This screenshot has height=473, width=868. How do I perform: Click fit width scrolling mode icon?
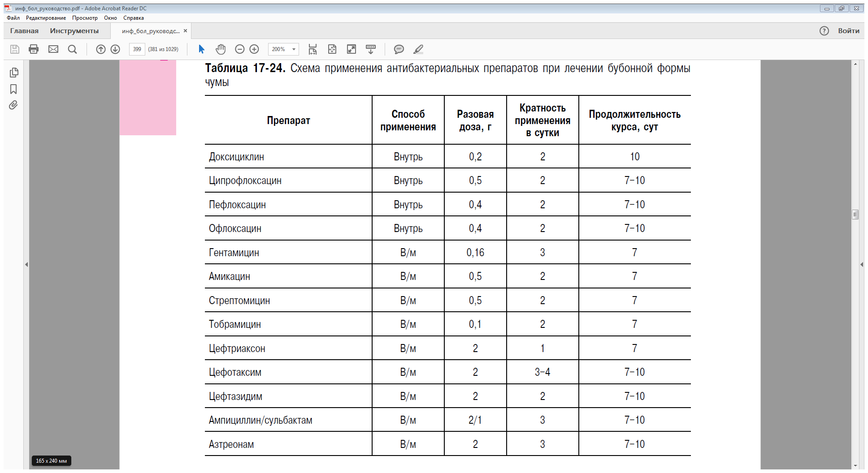pyautogui.click(x=312, y=49)
